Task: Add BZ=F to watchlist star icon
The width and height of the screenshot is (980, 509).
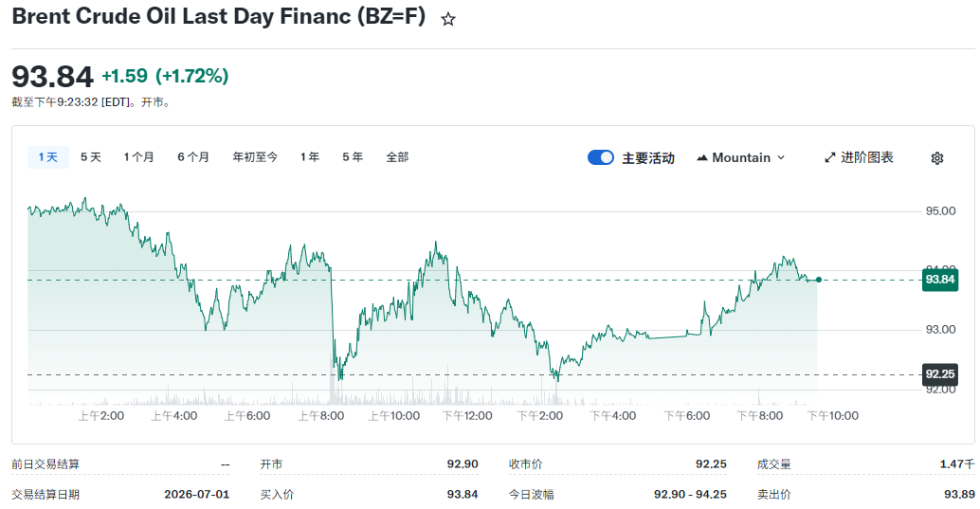Action: click(x=447, y=19)
